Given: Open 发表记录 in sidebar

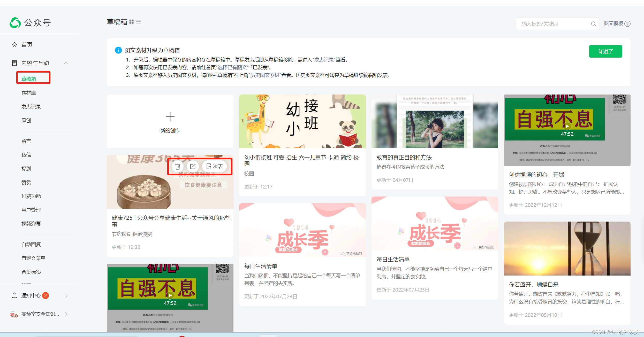Looking at the screenshot, I should pos(31,107).
